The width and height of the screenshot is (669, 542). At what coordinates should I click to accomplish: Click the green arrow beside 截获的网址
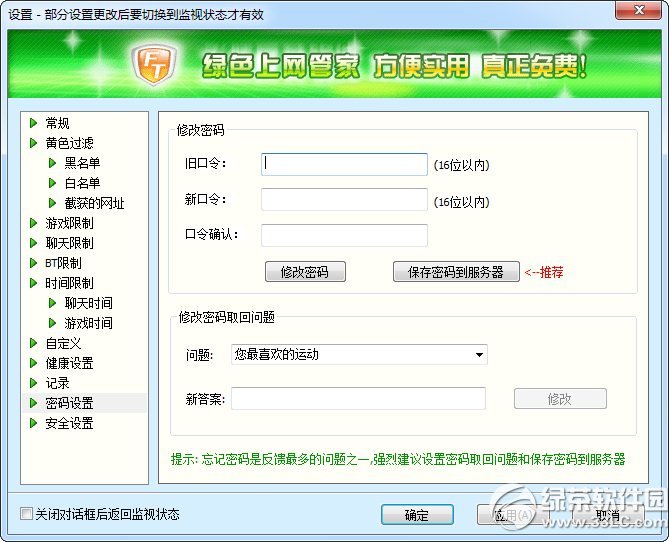point(52,203)
